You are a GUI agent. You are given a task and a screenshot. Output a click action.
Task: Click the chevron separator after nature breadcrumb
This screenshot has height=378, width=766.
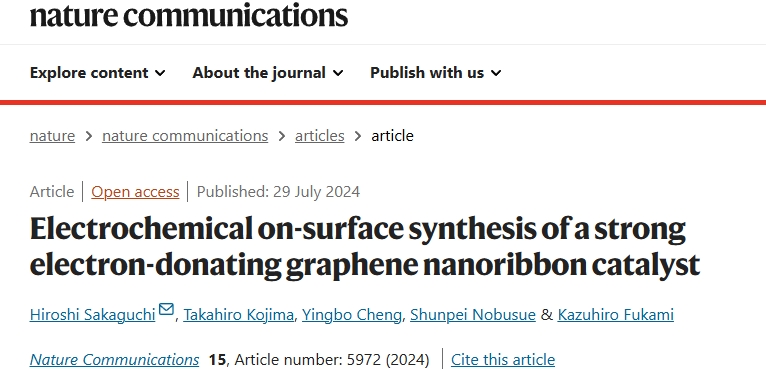click(x=88, y=136)
